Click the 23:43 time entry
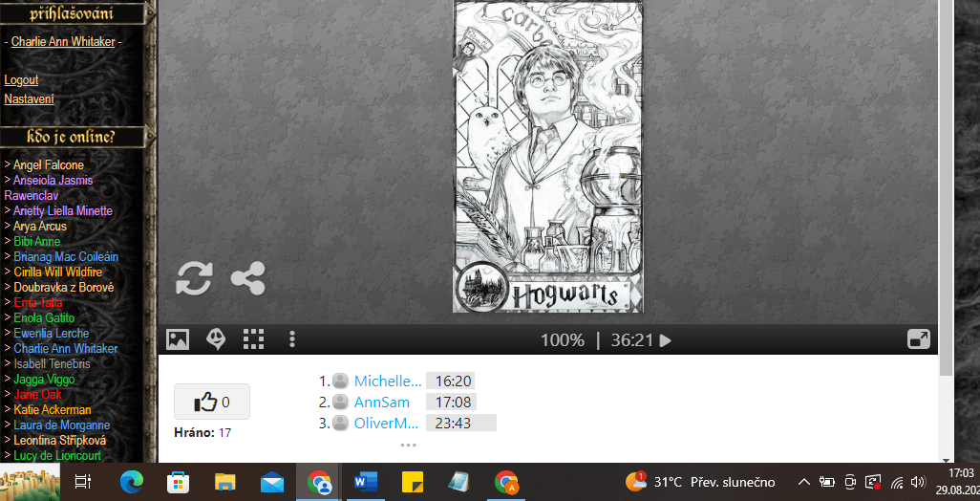Viewport: 980px width, 501px height. click(461, 423)
